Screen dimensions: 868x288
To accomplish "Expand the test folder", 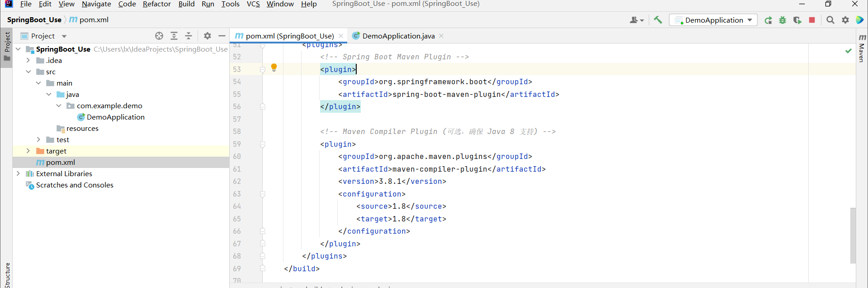I will pos(38,139).
